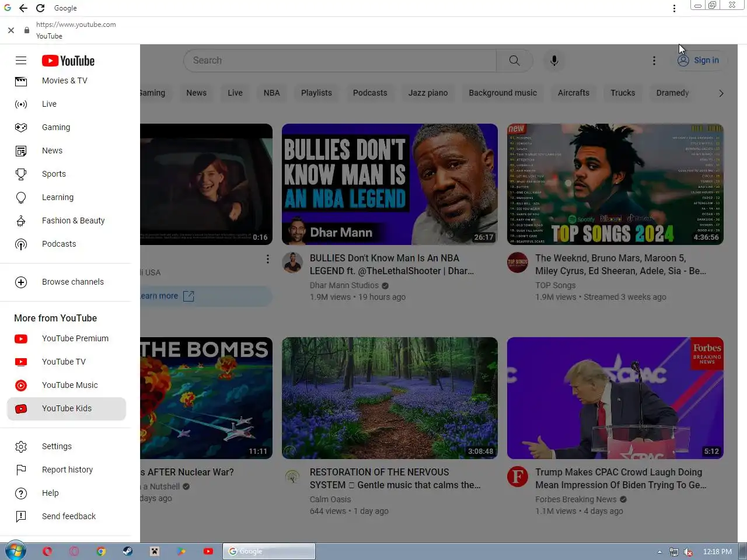This screenshot has height=560, width=747.
Task: Open Chrome from the taskbar
Action: click(x=101, y=551)
